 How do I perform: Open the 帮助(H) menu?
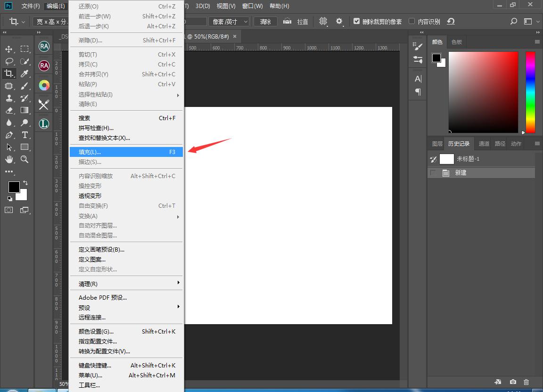pos(278,6)
